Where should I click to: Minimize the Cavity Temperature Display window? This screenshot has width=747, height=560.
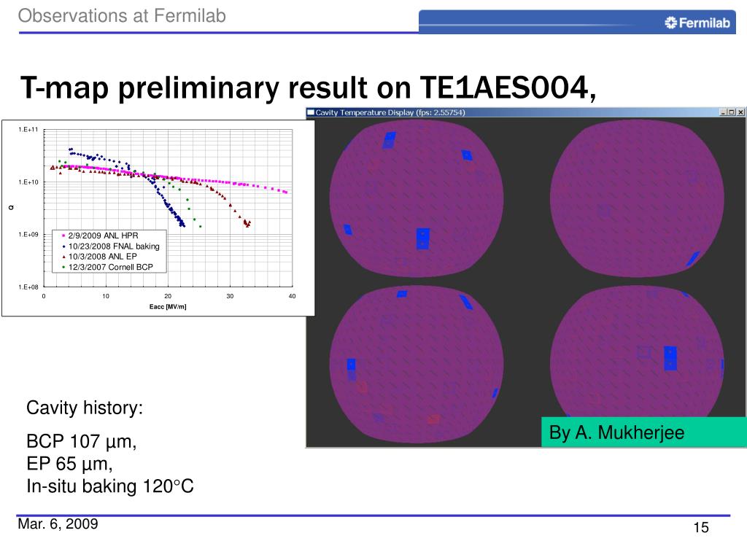[x=723, y=112]
